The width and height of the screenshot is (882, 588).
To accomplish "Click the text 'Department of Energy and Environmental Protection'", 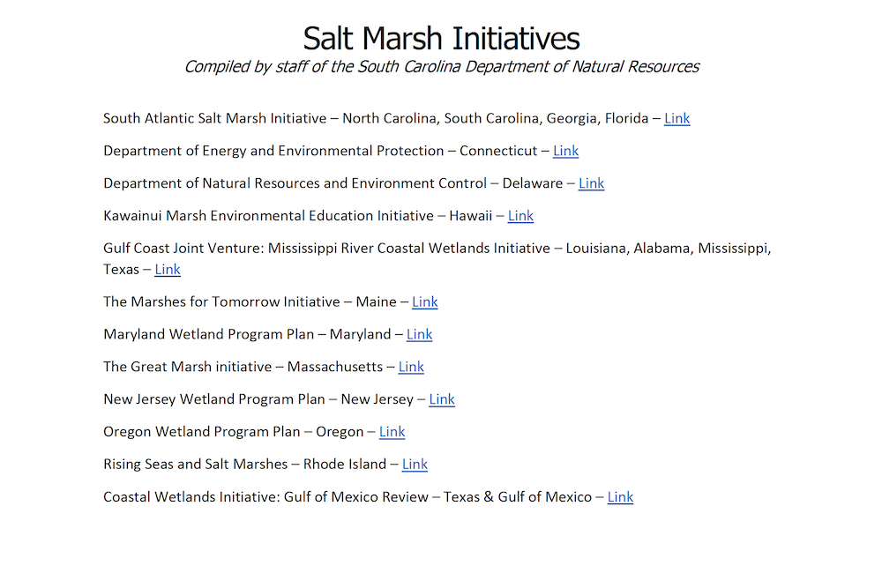I will [273, 152].
